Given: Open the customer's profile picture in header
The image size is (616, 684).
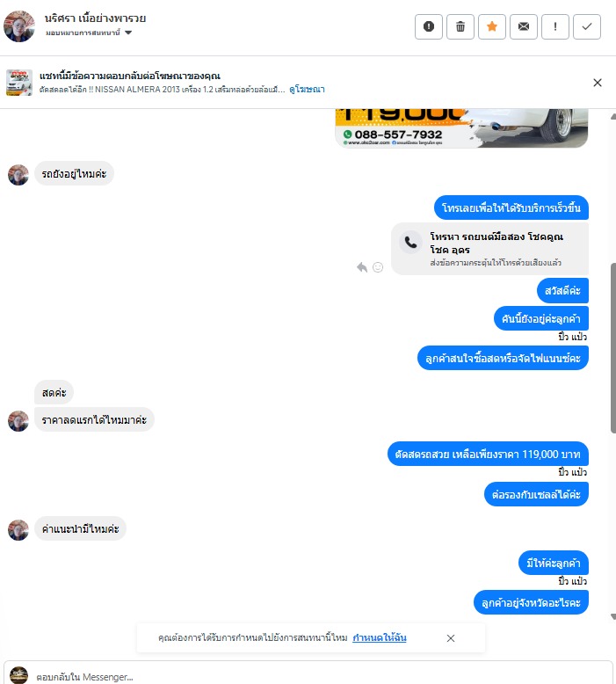Looking at the screenshot, I should (19, 26).
